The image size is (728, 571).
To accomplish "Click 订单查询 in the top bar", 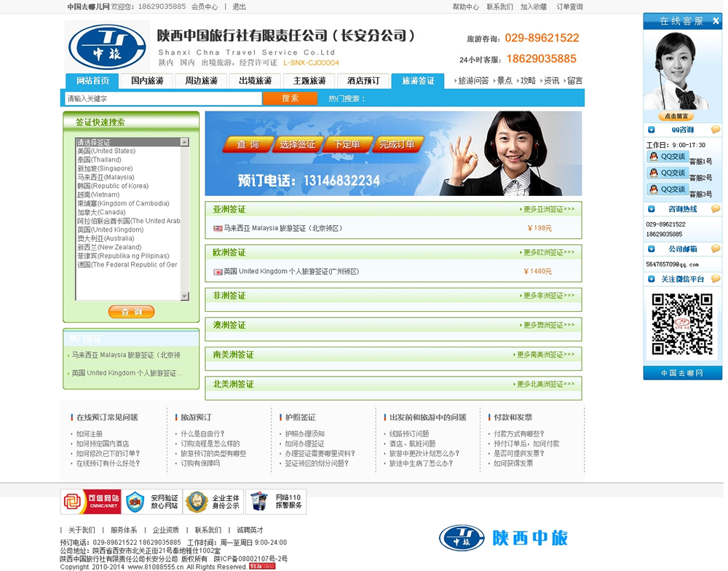I will click(x=570, y=7).
